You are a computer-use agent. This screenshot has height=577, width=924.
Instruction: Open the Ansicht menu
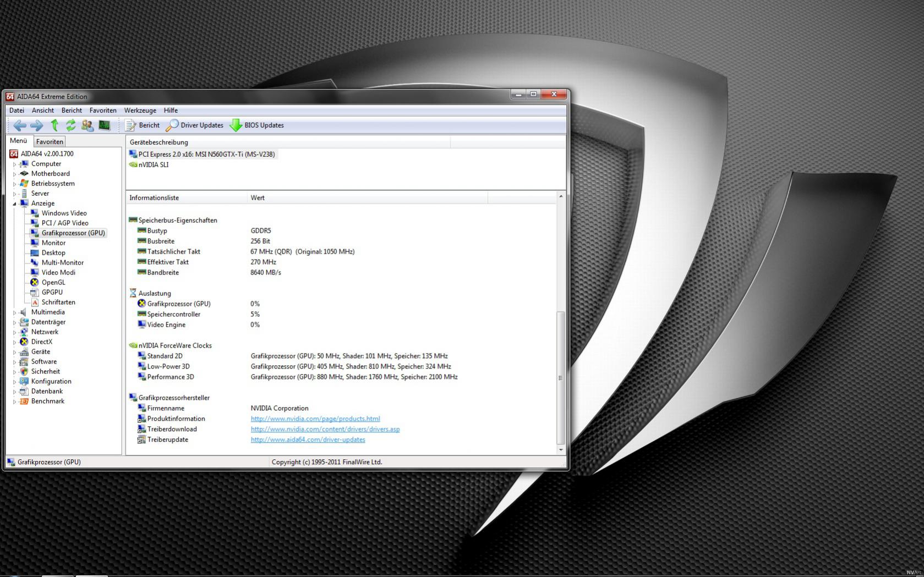43,111
